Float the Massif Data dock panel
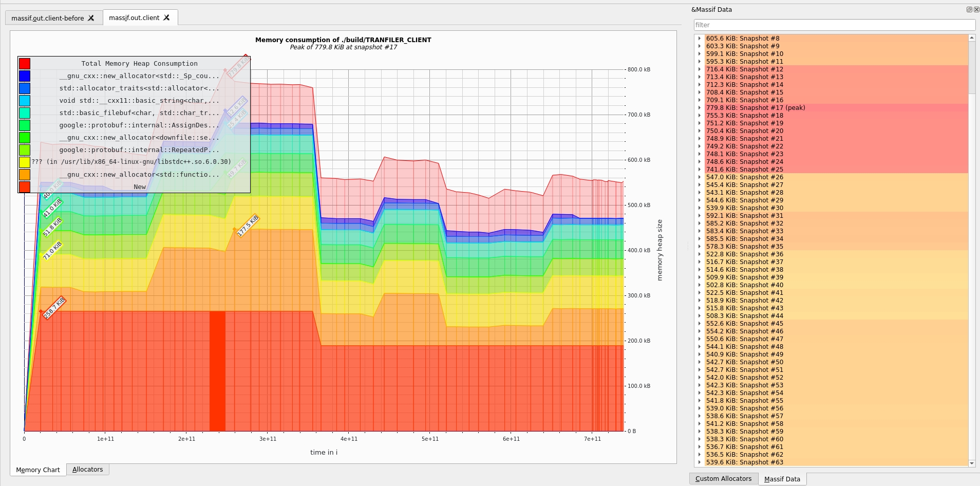The image size is (980, 486). (969, 9)
